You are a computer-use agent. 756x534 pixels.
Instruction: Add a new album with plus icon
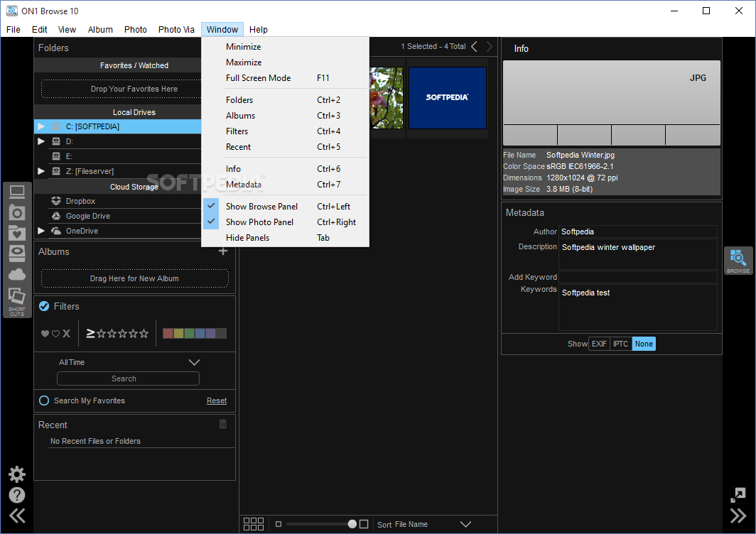coord(223,251)
